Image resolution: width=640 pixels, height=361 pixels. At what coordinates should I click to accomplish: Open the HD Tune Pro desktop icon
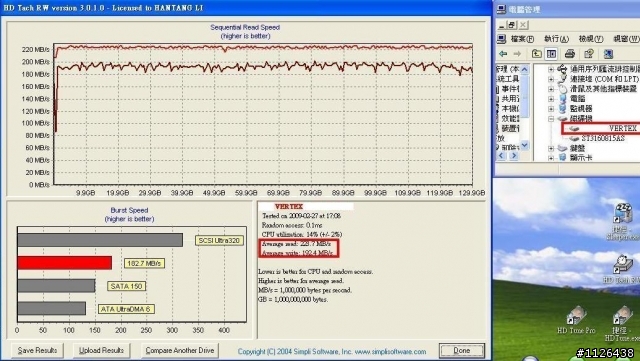[576, 320]
